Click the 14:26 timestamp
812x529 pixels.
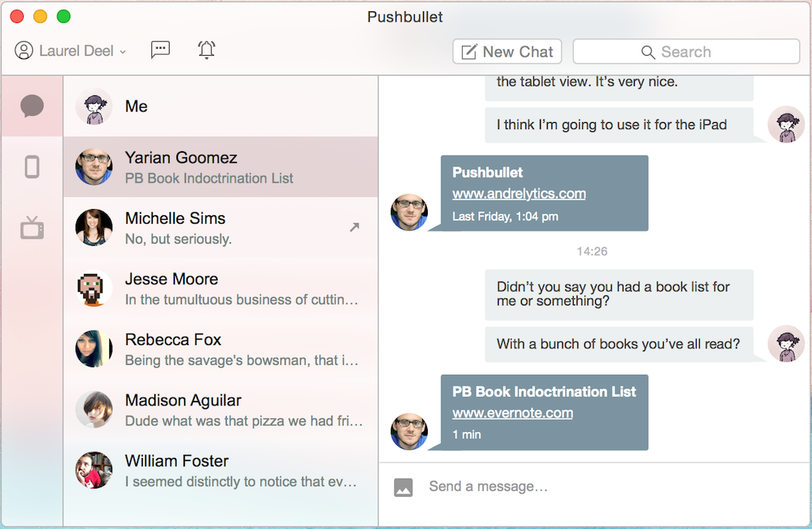pyautogui.click(x=592, y=252)
